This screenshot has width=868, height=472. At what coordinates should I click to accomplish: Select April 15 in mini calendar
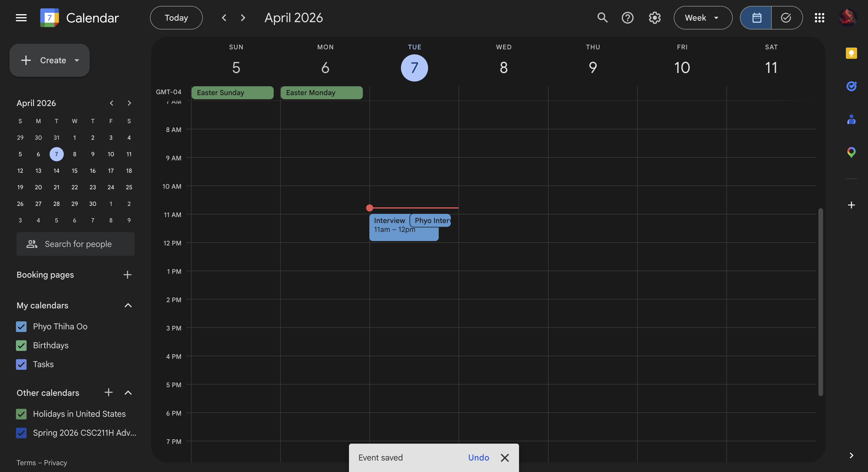[x=74, y=171]
